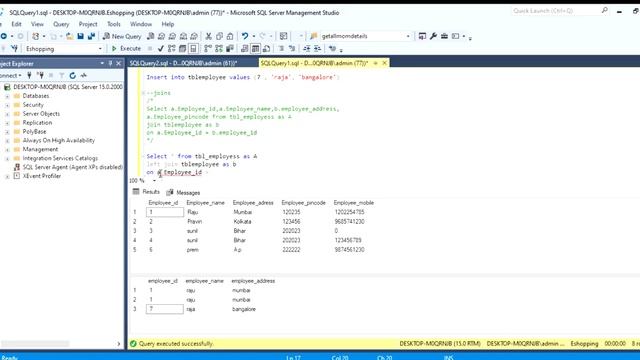This screenshot has width=640, height=360.
Task: Click the Execute button
Action: click(x=126, y=49)
